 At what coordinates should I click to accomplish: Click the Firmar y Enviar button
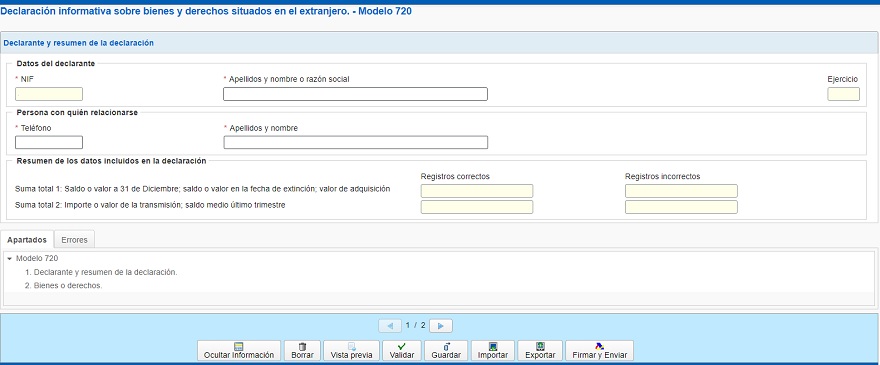(x=599, y=350)
